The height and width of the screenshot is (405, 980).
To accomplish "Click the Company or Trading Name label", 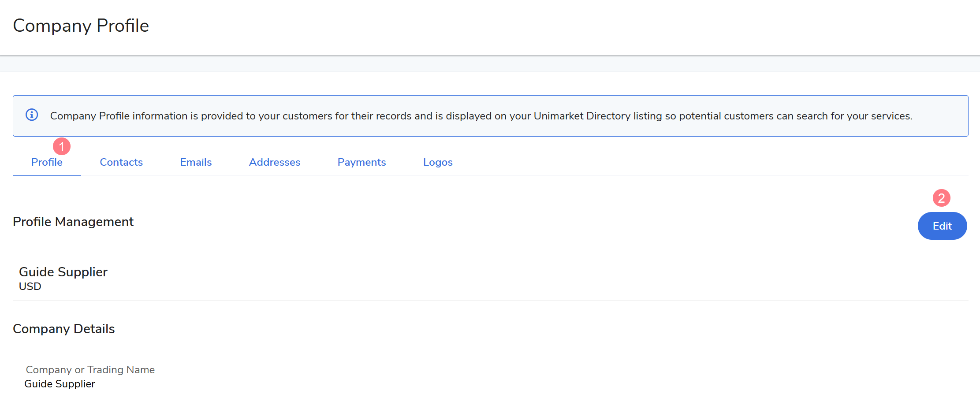I will point(90,370).
